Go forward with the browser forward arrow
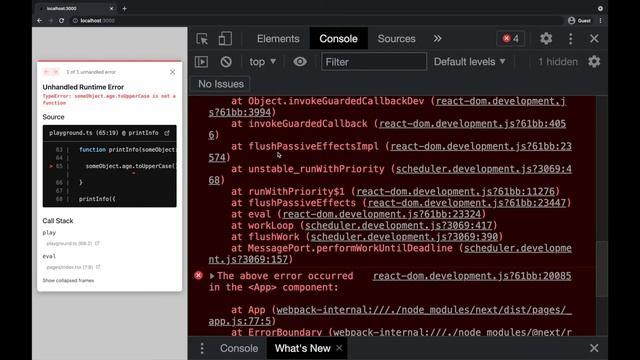Viewport: 640px width, 360px height. pos(51,20)
